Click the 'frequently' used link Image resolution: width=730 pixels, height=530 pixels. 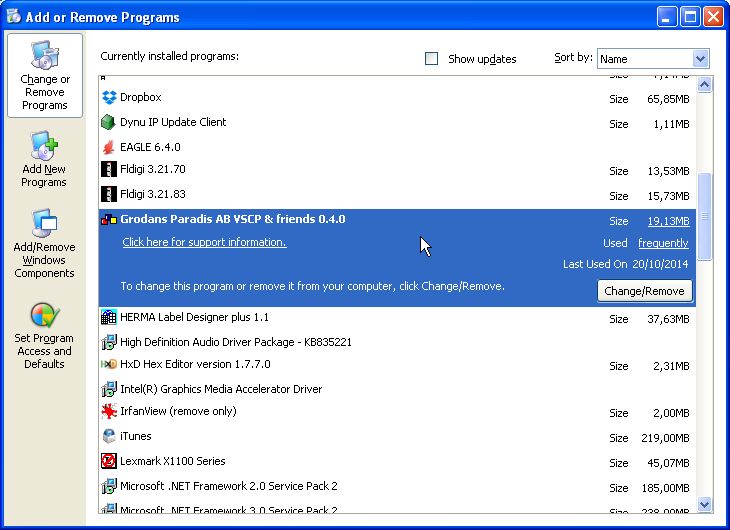coord(663,243)
